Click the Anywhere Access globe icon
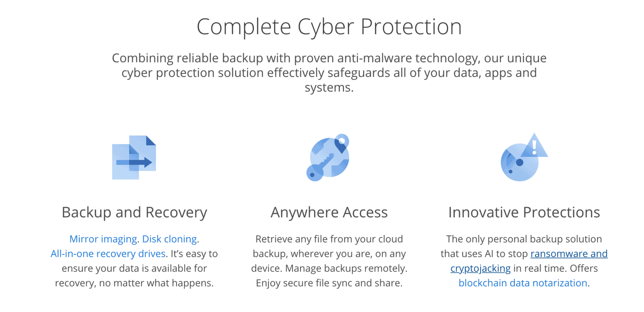The image size is (644, 312). 328,157
